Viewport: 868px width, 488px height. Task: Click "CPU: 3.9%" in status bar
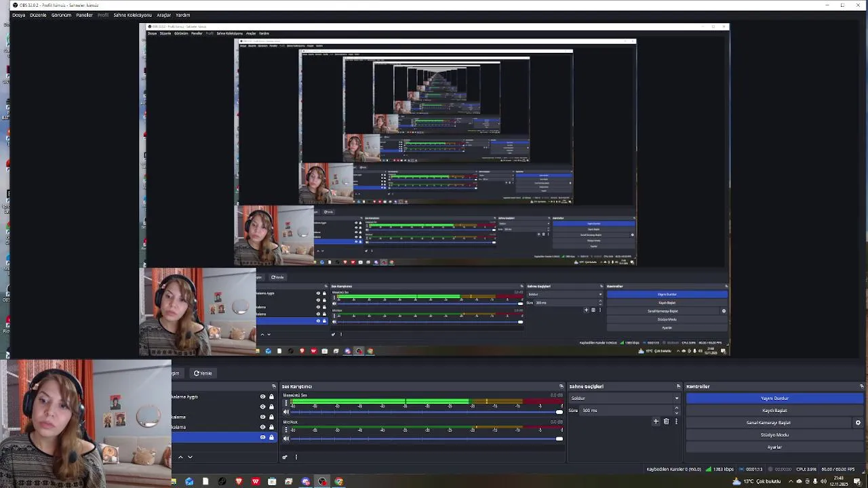[x=806, y=469]
